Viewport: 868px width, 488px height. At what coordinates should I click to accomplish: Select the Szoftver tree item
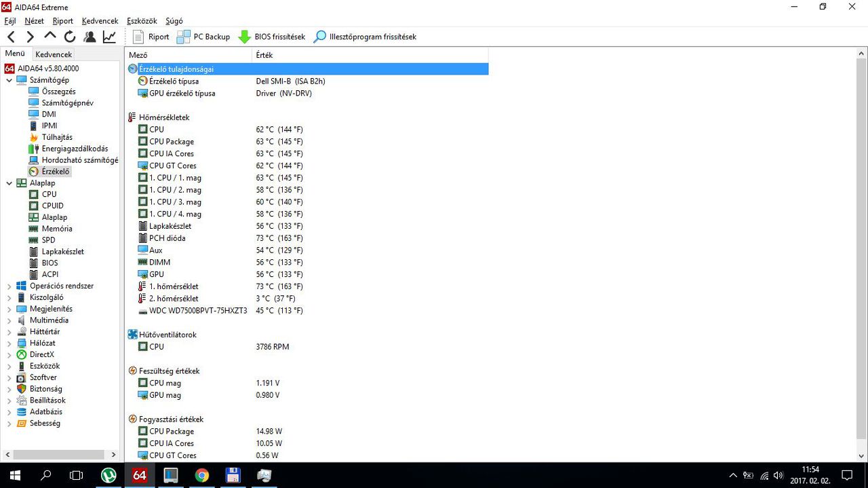coord(43,377)
